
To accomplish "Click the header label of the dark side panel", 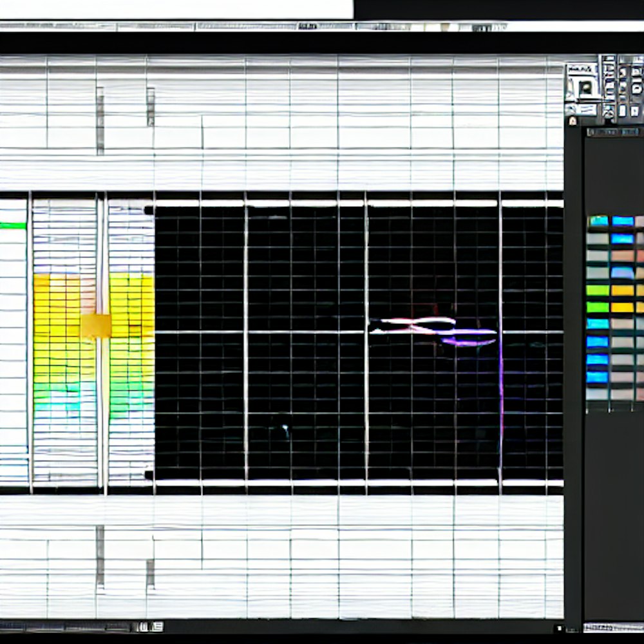I will point(613,132).
